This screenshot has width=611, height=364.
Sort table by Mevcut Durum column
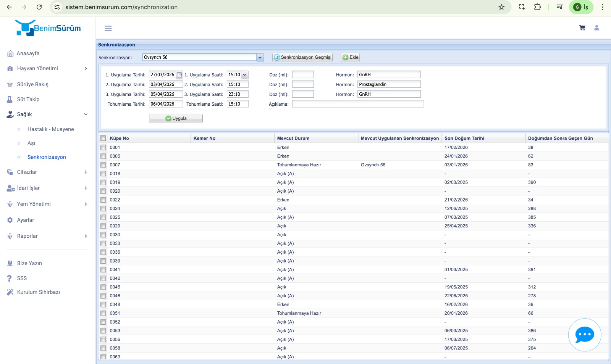293,138
